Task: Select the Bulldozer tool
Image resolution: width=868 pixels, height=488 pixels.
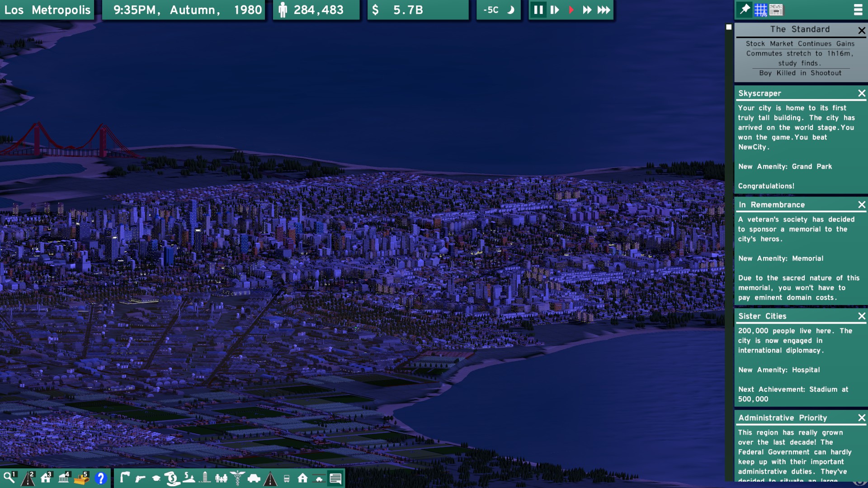Action: point(82,478)
